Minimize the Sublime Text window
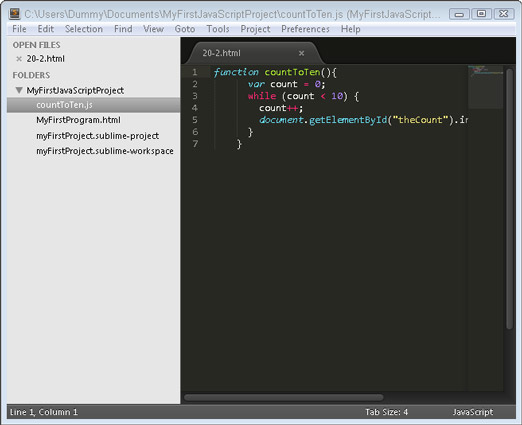The width and height of the screenshot is (522, 425). coord(459,14)
